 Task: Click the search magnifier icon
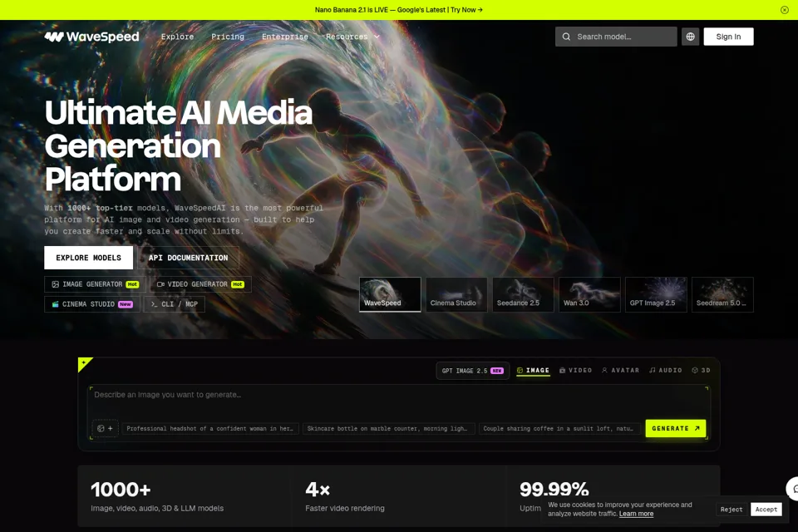click(x=566, y=37)
